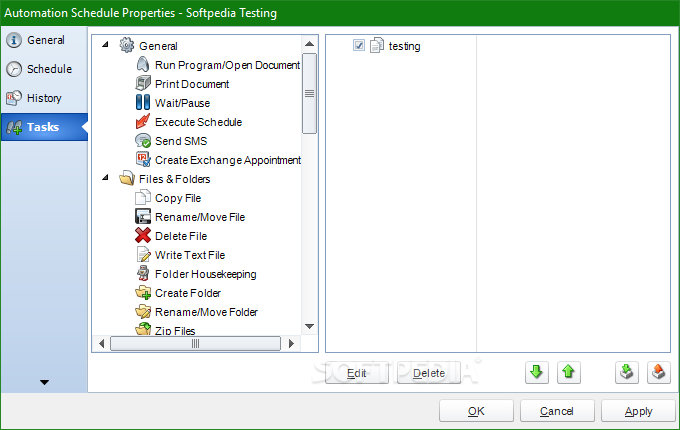Click the Cancel button

(x=557, y=411)
